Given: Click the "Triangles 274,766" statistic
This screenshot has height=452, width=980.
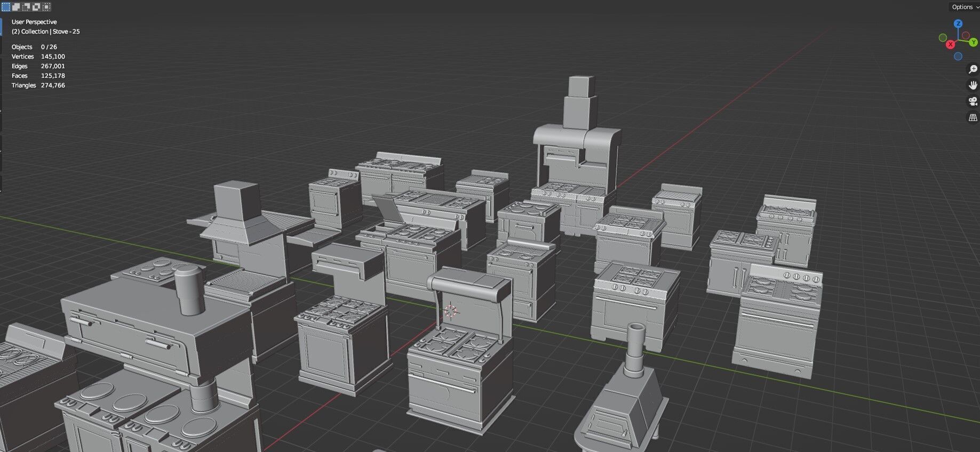Looking at the screenshot, I should 38,85.
